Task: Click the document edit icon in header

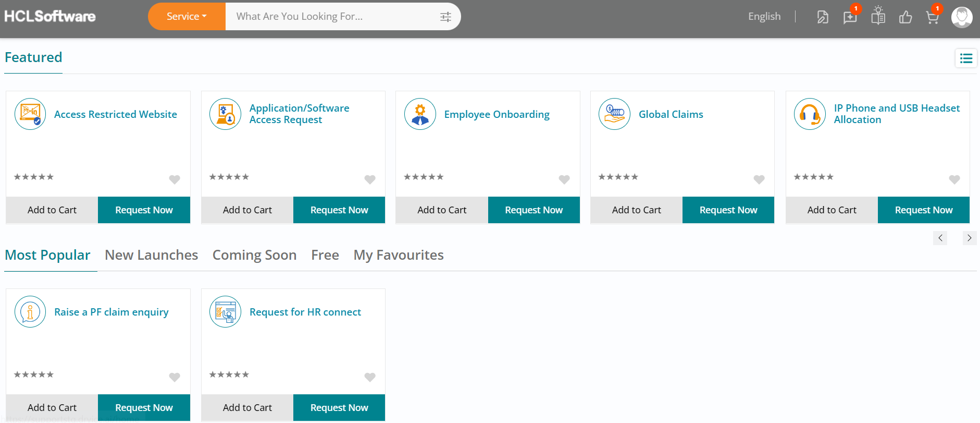Action: 822,18
